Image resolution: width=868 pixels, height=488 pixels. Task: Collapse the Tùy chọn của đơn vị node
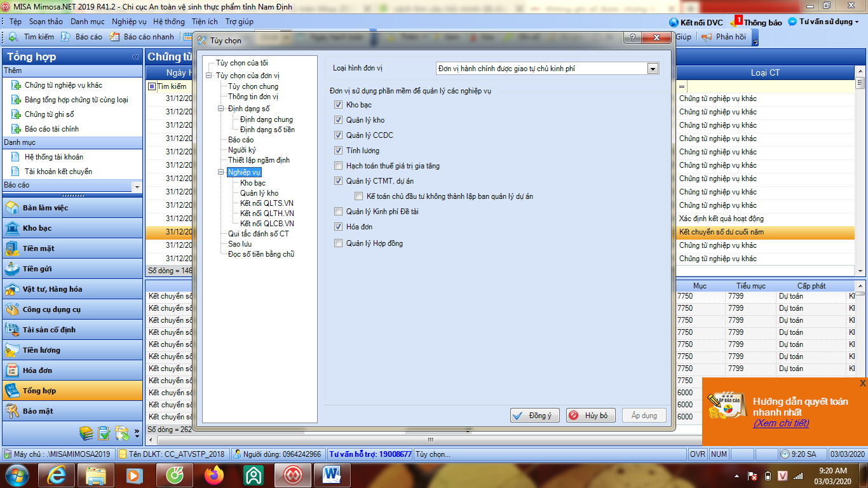[x=208, y=76]
